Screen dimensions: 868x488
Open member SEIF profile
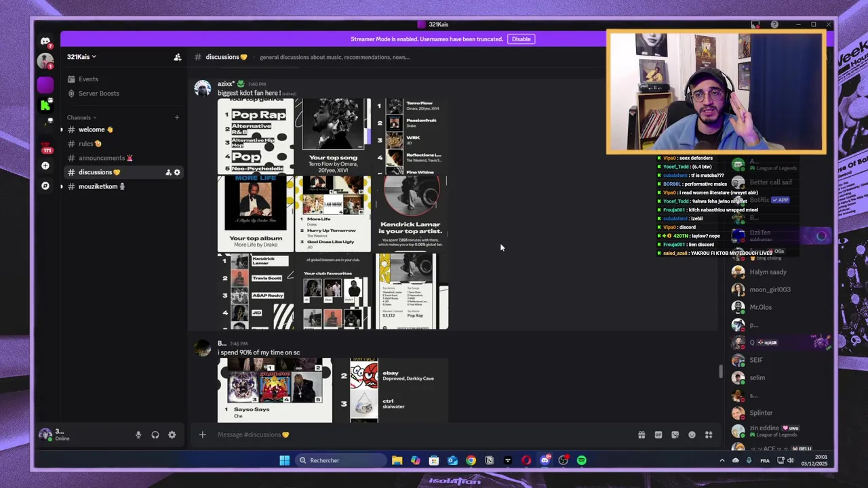755,360
